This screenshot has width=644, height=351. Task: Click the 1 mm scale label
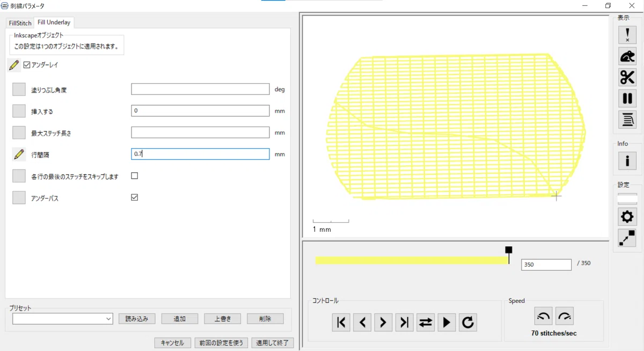point(322,230)
